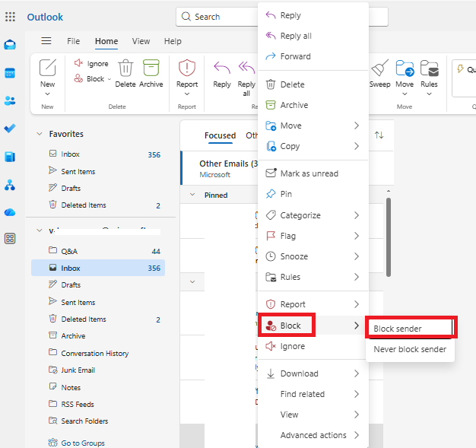Screen dimensions: 476x448
Task: Select Archive in the context menu
Action: 313,105
